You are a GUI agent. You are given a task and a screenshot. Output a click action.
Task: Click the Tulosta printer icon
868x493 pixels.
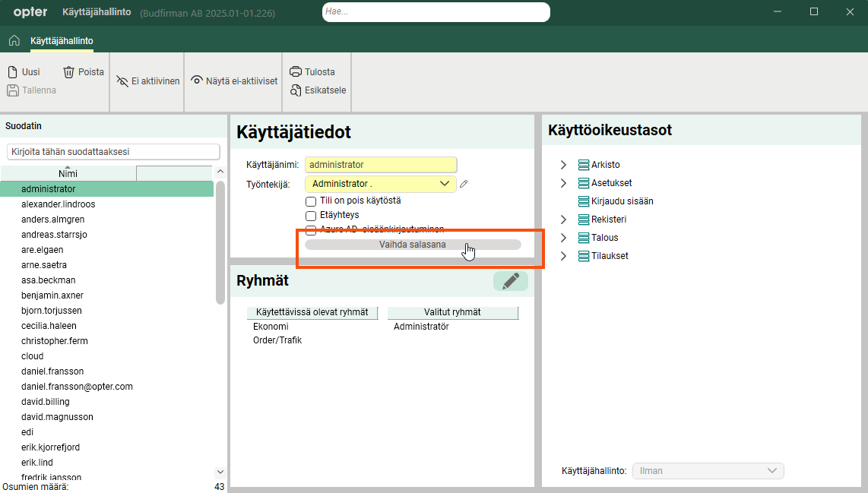[296, 72]
